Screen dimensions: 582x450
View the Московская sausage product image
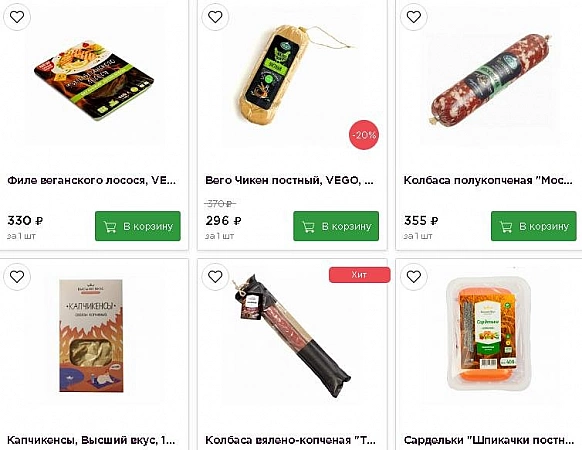coord(489,80)
